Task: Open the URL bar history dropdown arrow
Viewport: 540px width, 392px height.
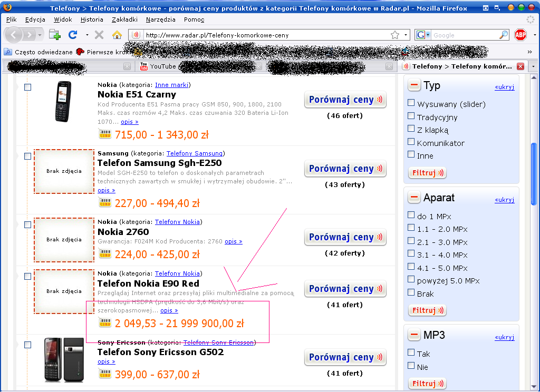Action: pos(406,35)
